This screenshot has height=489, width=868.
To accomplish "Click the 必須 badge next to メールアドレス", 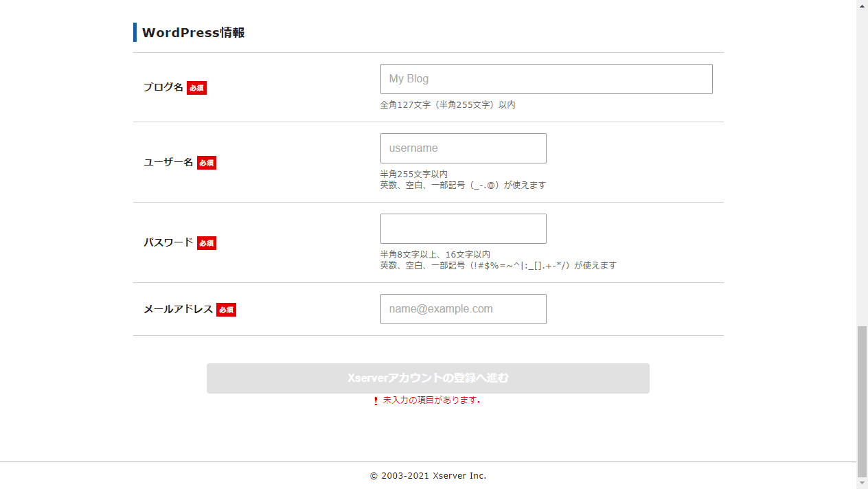I will click(227, 310).
